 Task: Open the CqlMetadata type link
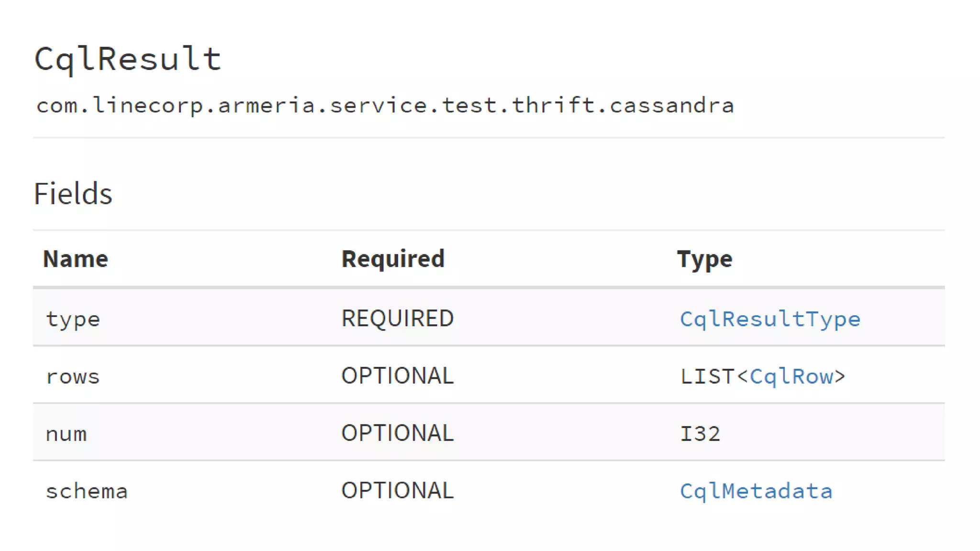[756, 491]
